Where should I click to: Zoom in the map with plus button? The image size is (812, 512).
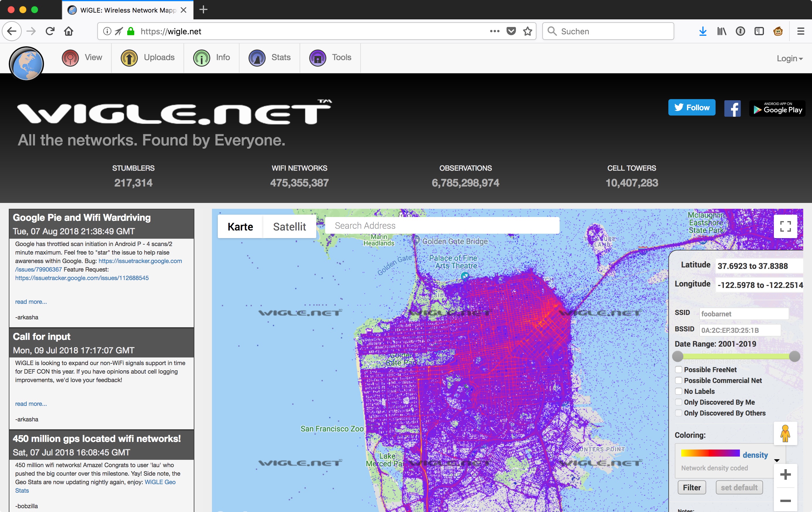tap(785, 474)
